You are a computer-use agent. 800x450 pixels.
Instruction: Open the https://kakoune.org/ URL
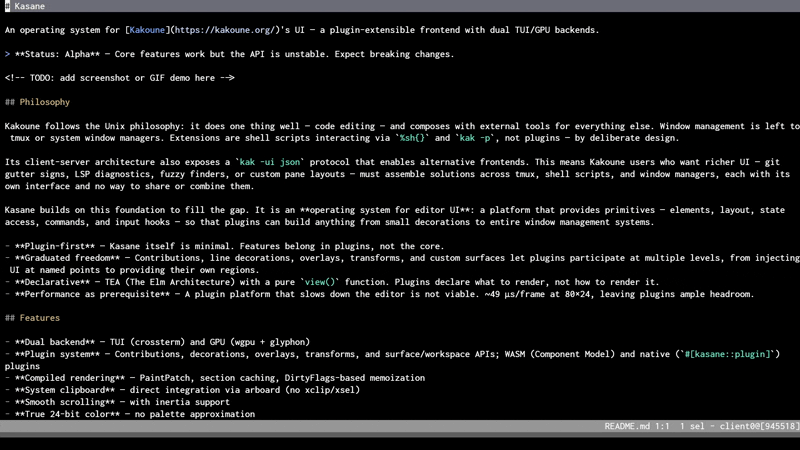224,30
